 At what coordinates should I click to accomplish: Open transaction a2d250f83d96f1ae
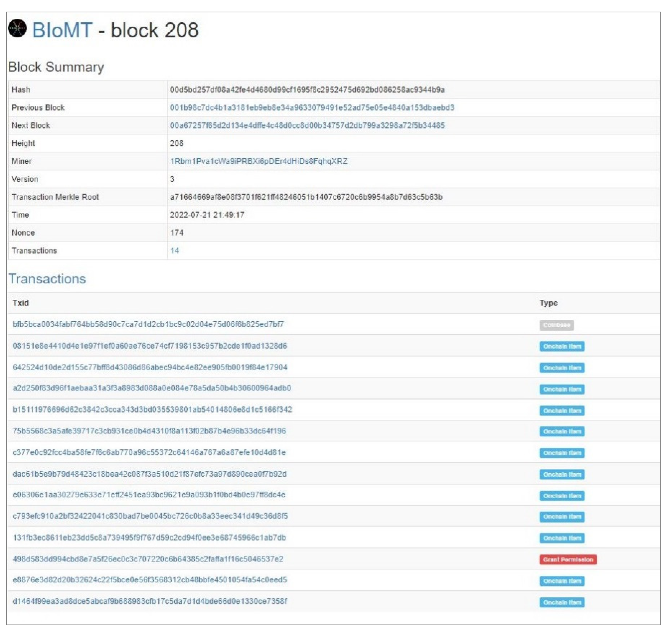151,388
